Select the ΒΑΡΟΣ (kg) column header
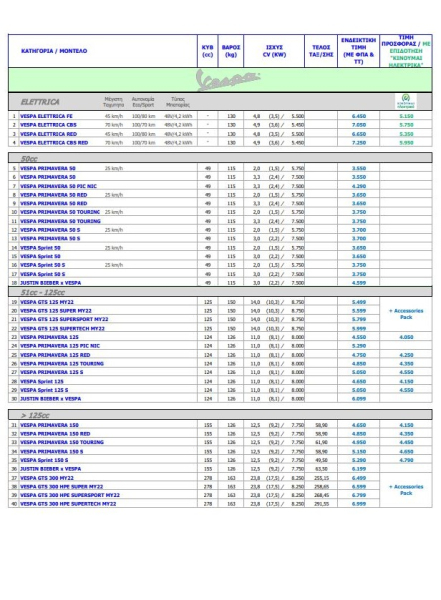 click(231, 51)
